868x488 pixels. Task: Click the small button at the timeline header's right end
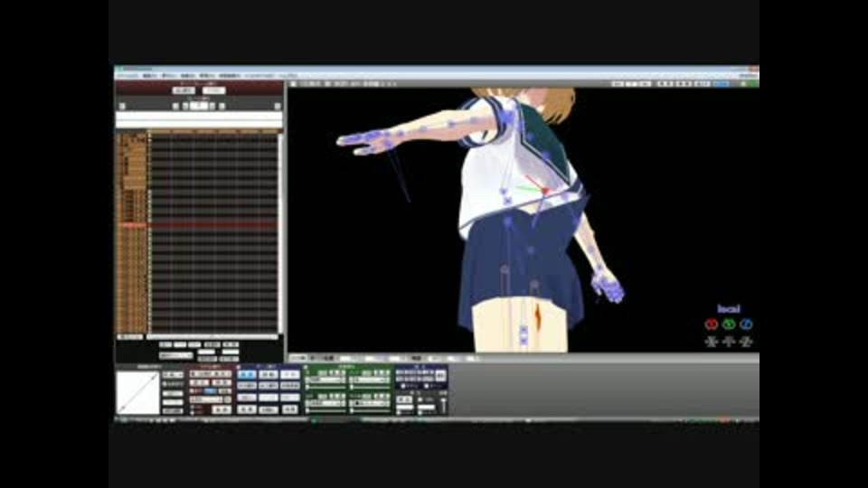pos(278,107)
